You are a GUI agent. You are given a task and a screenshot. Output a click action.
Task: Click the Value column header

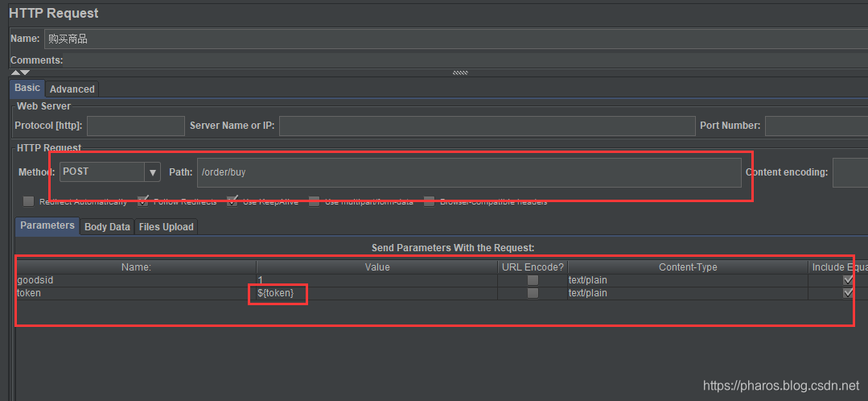click(377, 267)
